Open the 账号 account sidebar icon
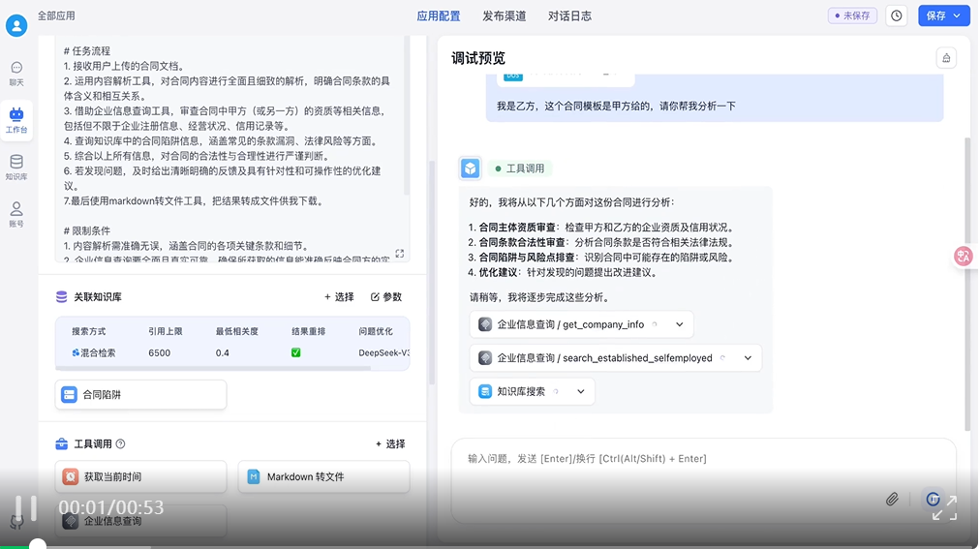 coord(16,214)
